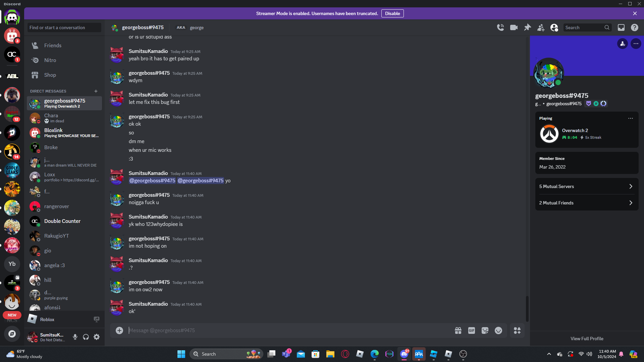Click the message input field
Viewport: 644px width, 362px height.
[x=288, y=330]
